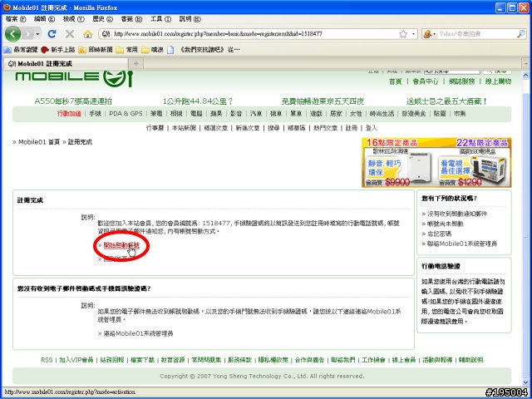
Task: Open the 22點限定商品 TV box ad
Action: [474, 163]
